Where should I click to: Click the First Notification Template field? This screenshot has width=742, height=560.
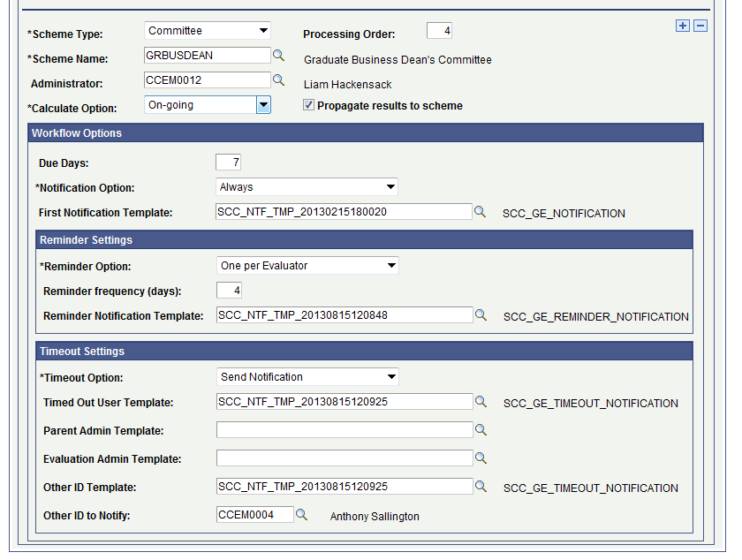pos(344,212)
